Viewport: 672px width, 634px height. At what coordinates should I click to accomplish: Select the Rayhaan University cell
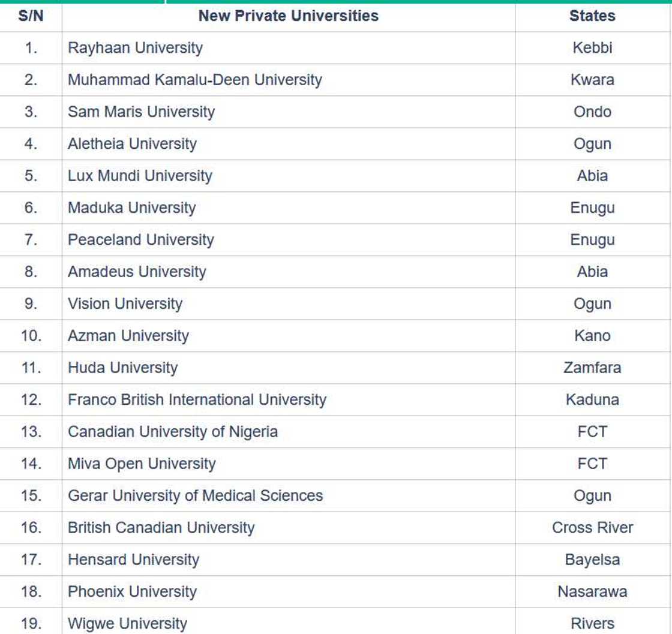[135, 48]
